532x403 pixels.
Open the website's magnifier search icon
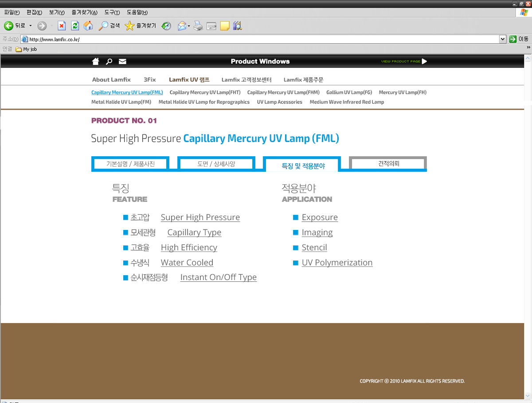tap(109, 61)
